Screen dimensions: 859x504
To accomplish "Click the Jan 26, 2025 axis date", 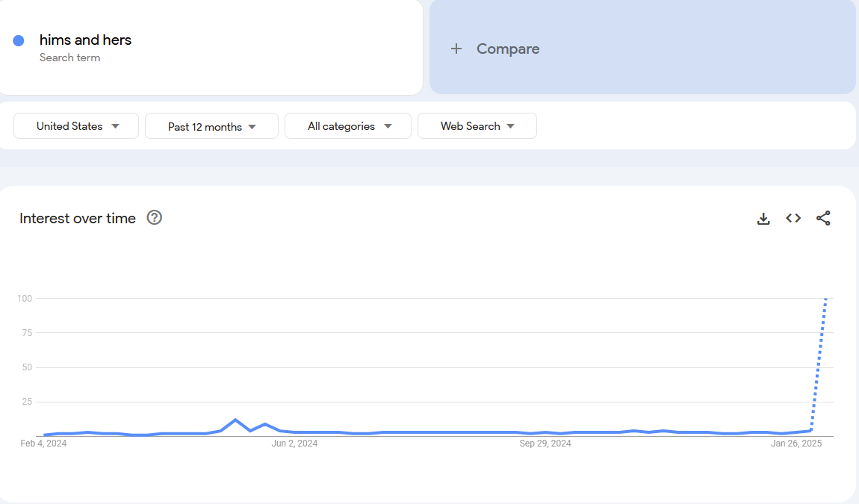I will tap(796, 444).
